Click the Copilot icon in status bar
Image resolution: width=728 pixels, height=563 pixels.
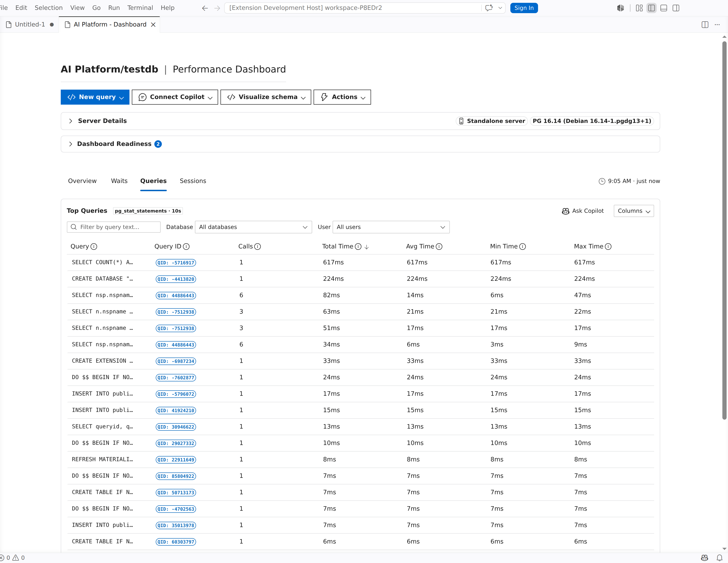pos(704,558)
